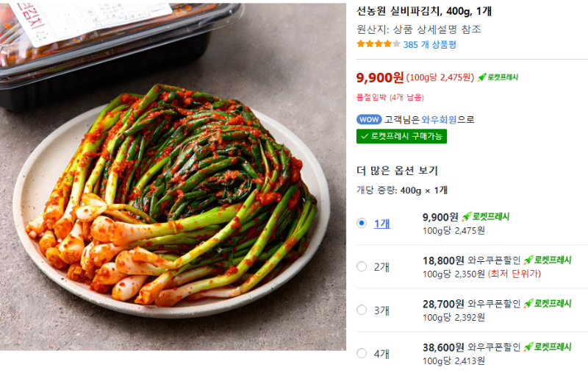Select the 2개 quantity radio button

pyautogui.click(x=362, y=266)
